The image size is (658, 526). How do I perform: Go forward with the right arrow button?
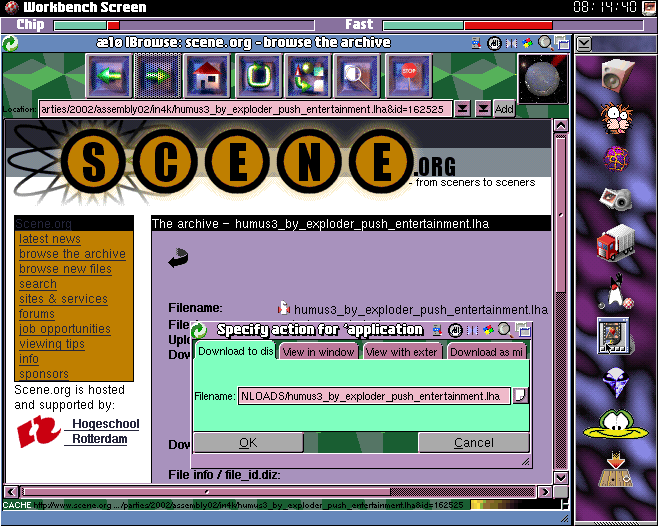(x=157, y=76)
